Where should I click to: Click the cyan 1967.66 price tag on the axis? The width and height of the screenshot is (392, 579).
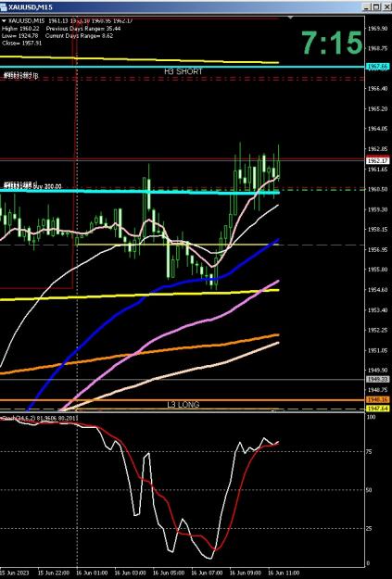click(377, 67)
